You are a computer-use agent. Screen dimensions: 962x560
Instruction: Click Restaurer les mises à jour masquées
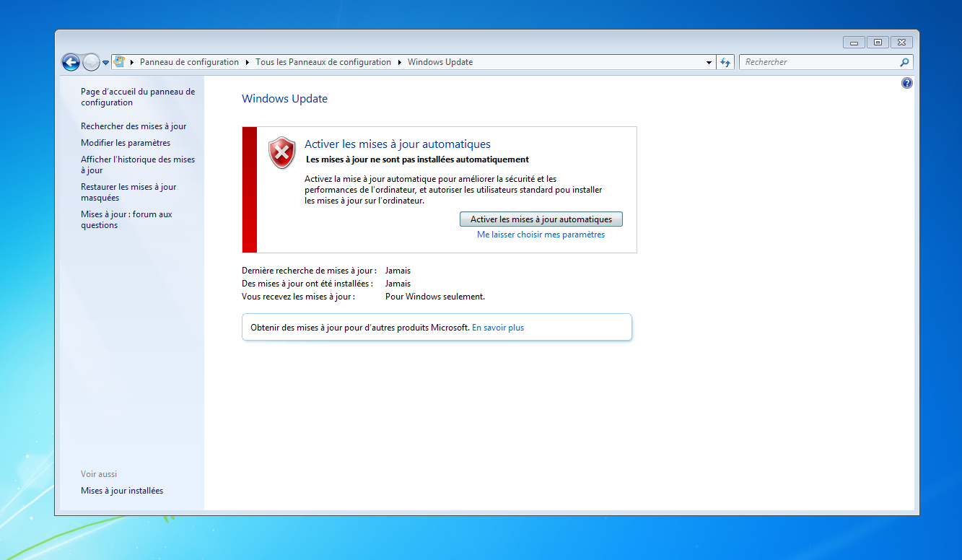(128, 192)
